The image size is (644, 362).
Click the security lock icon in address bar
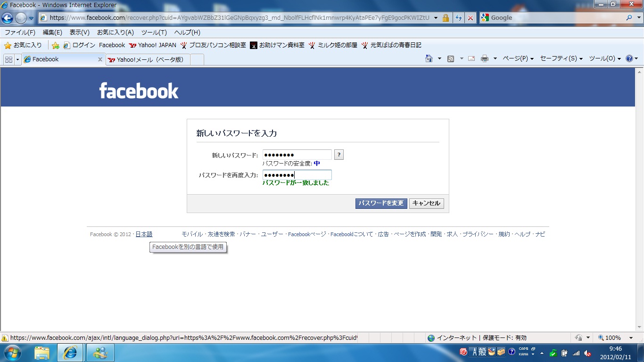446,18
